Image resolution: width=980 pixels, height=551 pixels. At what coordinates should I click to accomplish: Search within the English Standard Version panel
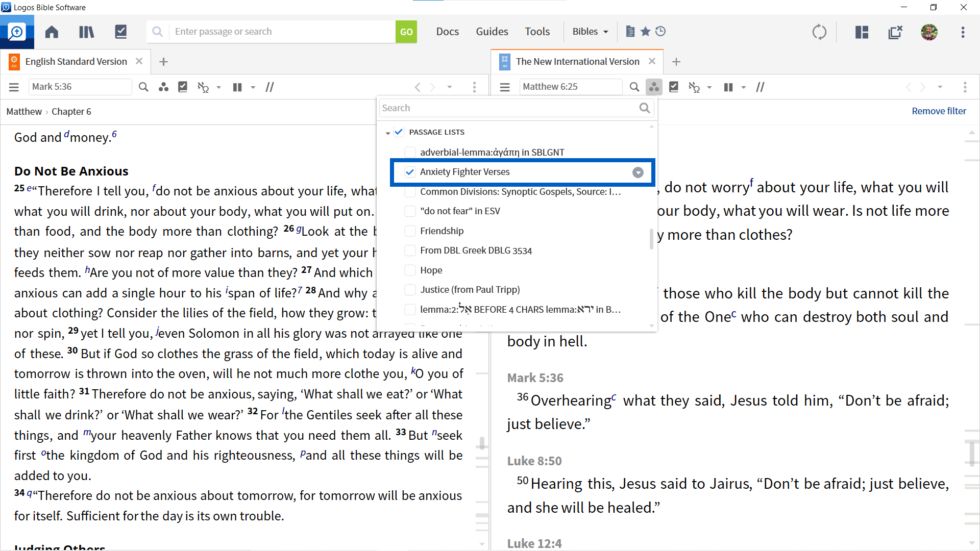(x=143, y=87)
